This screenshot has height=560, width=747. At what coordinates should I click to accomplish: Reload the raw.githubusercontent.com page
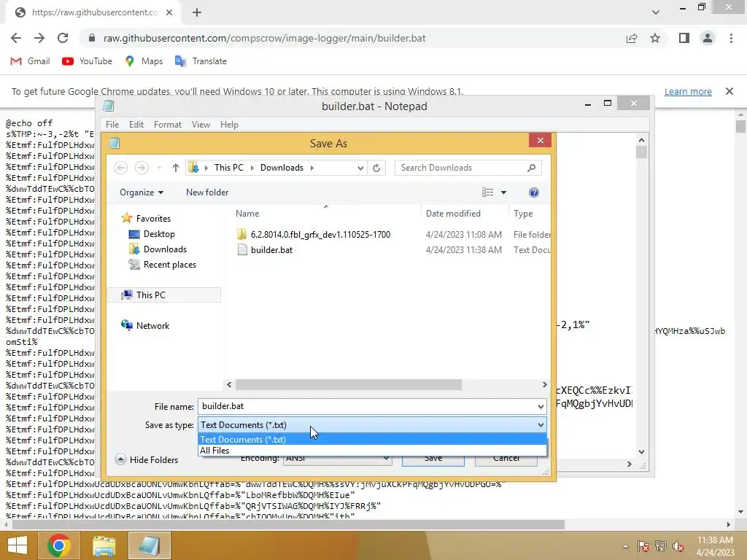point(63,38)
